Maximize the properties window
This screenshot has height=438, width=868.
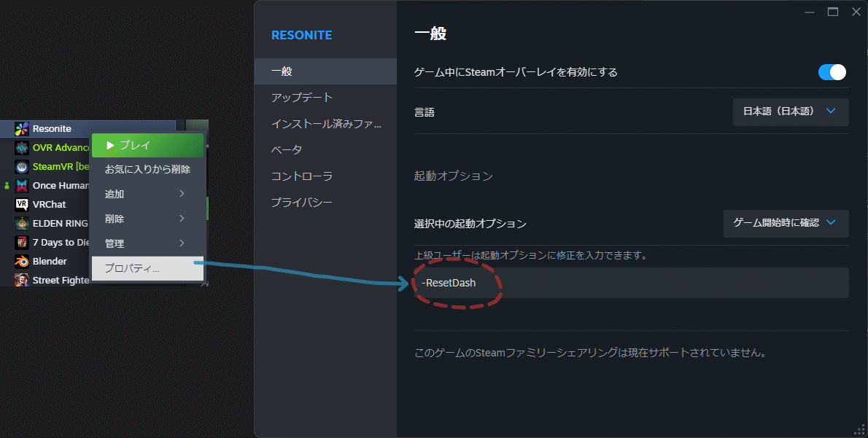pos(832,12)
